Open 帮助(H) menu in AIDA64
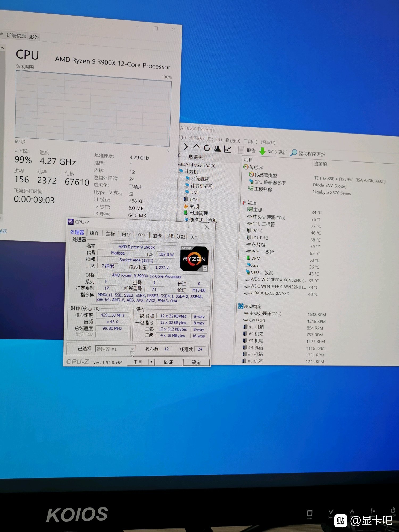 268,143
